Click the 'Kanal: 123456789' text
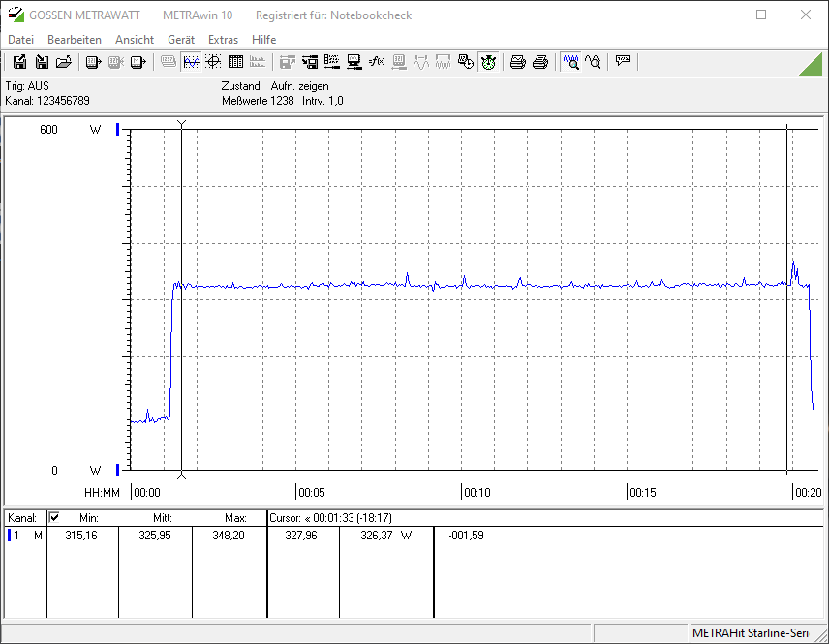The width and height of the screenshot is (829, 644). coord(47,101)
